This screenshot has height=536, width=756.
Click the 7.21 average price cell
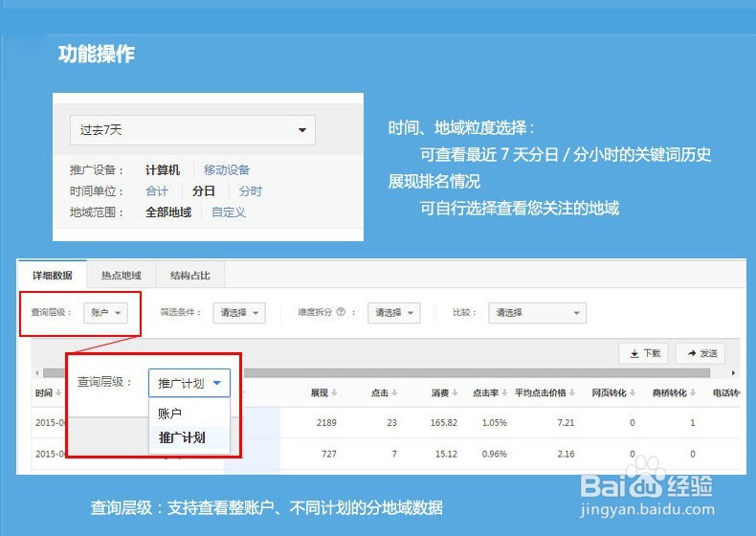(566, 423)
